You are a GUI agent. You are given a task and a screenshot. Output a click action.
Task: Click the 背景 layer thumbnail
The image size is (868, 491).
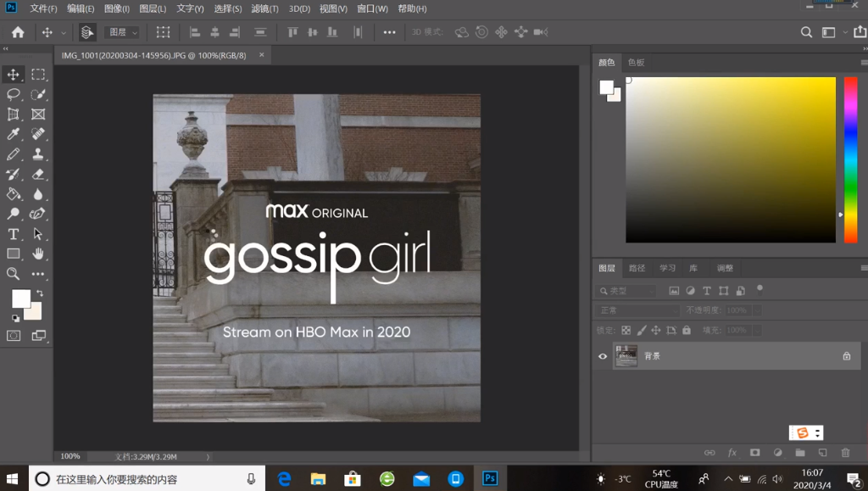(626, 356)
